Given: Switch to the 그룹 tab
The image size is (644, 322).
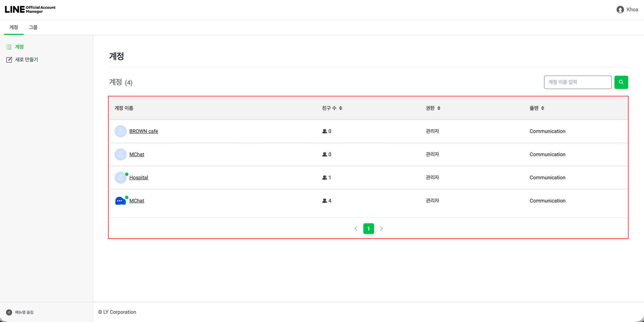Looking at the screenshot, I should 33,27.
